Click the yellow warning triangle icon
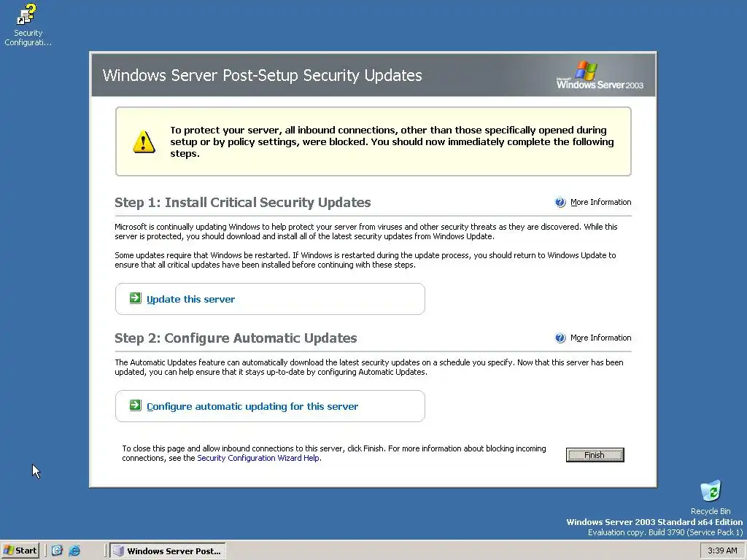 (144, 142)
